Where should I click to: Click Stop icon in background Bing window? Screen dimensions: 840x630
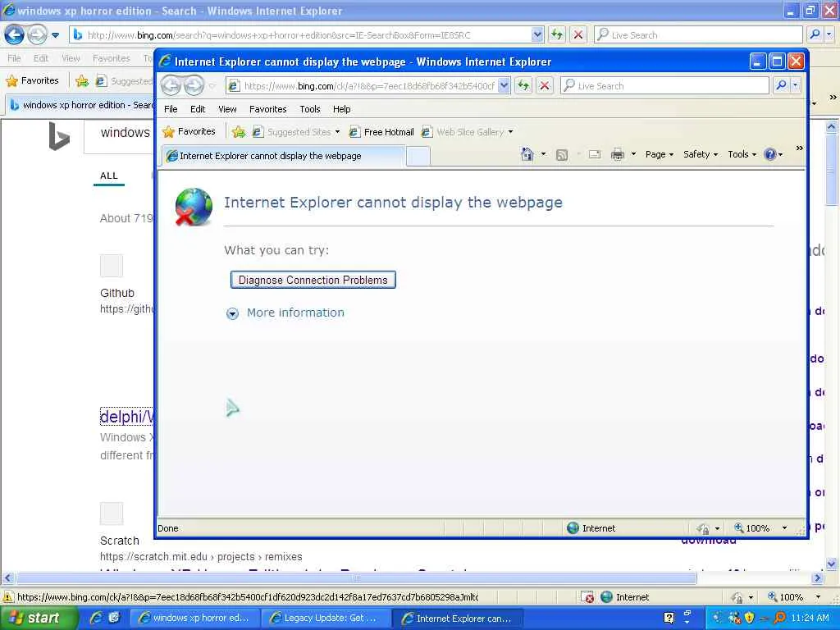[578, 34]
